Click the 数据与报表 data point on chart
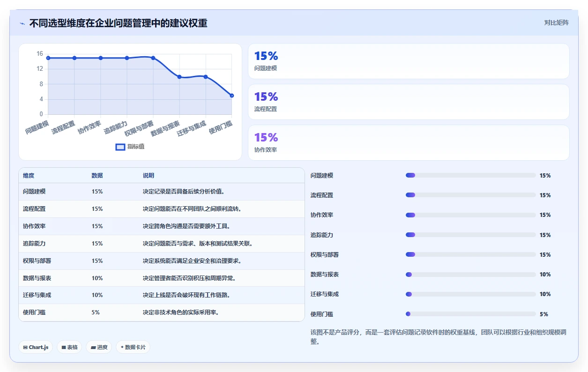Image resolution: width=588 pixels, height=372 pixels. click(x=179, y=77)
